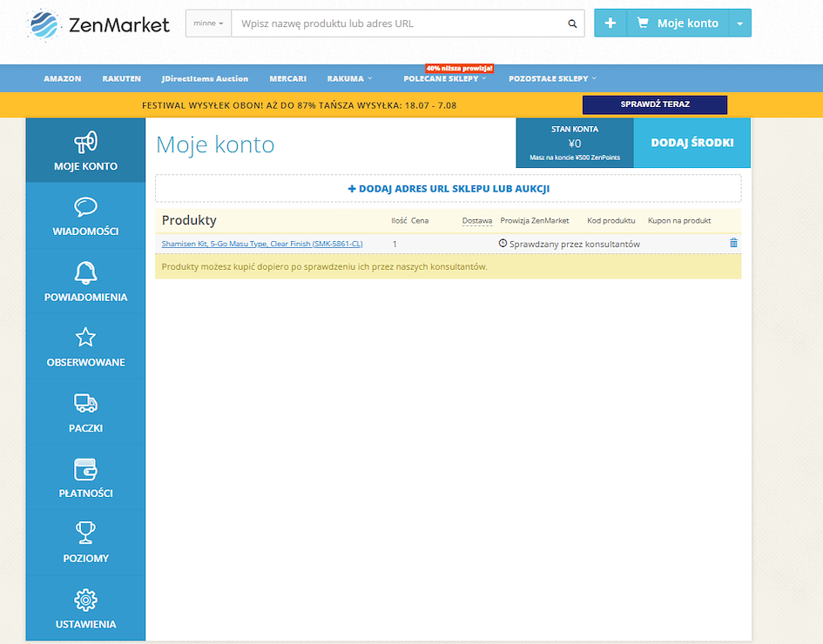Open the Powiadomienia bell icon

(x=85, y=272)
